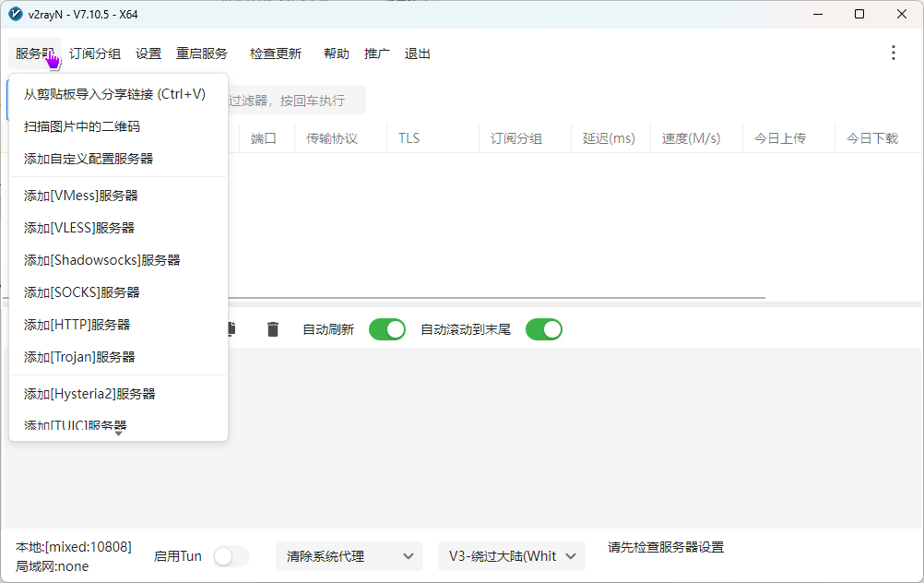Click 重启服务 to restart the service
Image resolution: width=924 pixels, height=583 pixels.
(204, 54)
